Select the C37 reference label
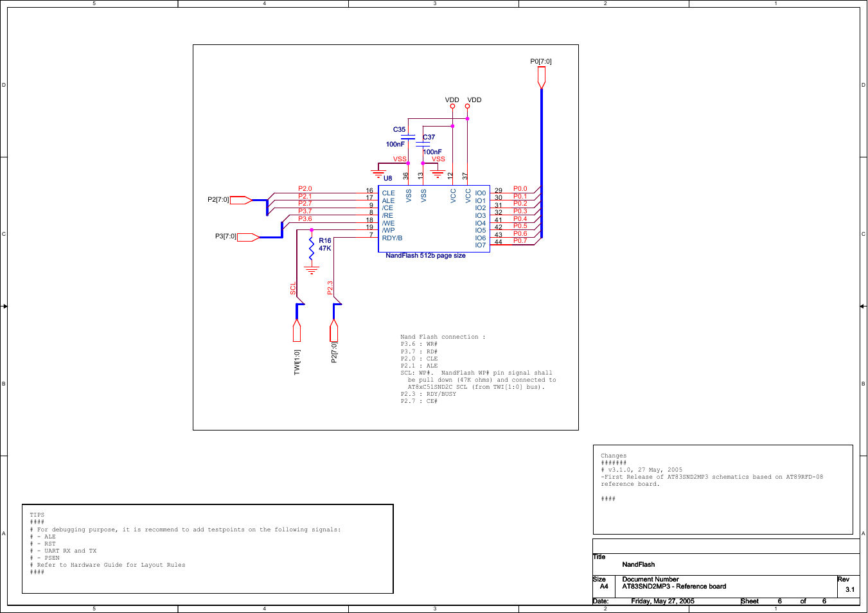This screenshot has height=613, width=868. click(x=429, y=137)
